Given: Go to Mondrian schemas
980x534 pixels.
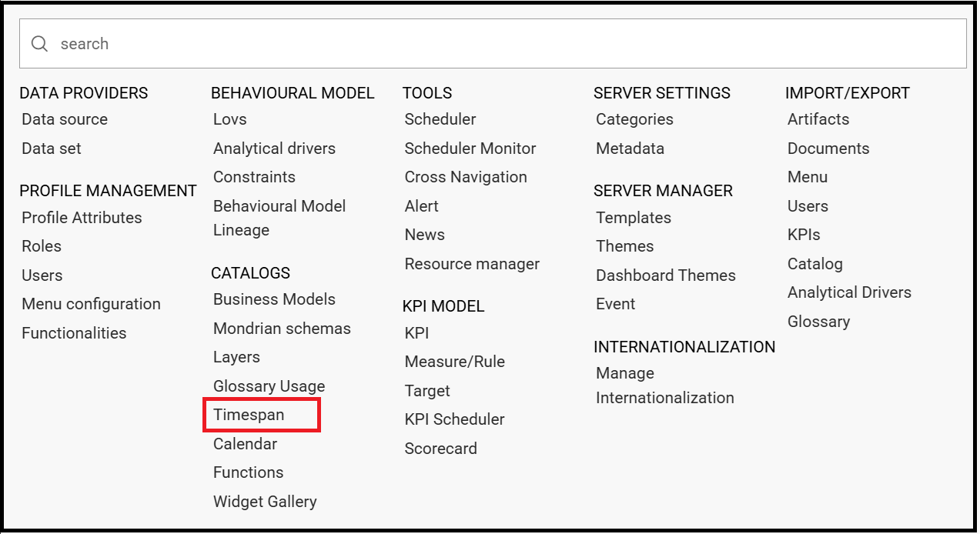Looking at the screenshot, I should pyautogui.click(x=282, y=329).
